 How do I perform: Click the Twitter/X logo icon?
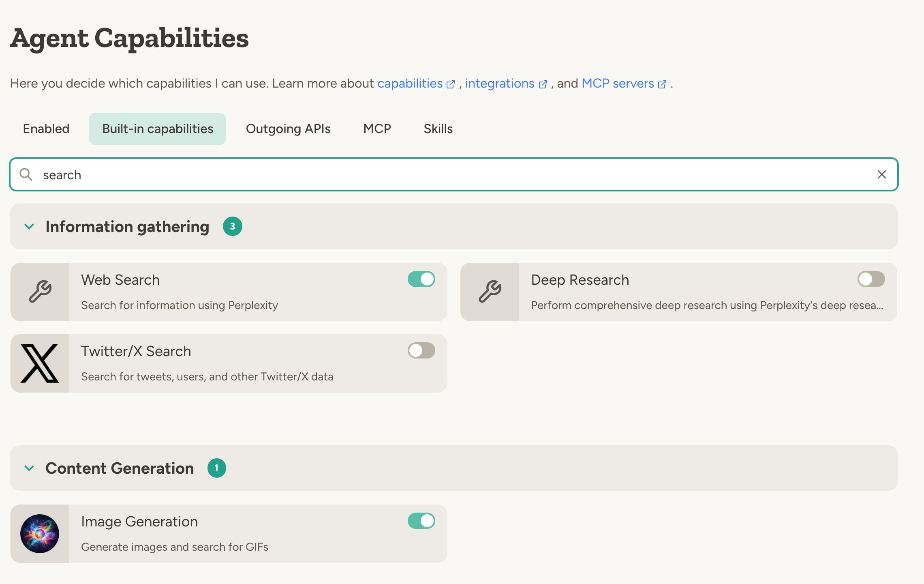(x=40, y=363)
